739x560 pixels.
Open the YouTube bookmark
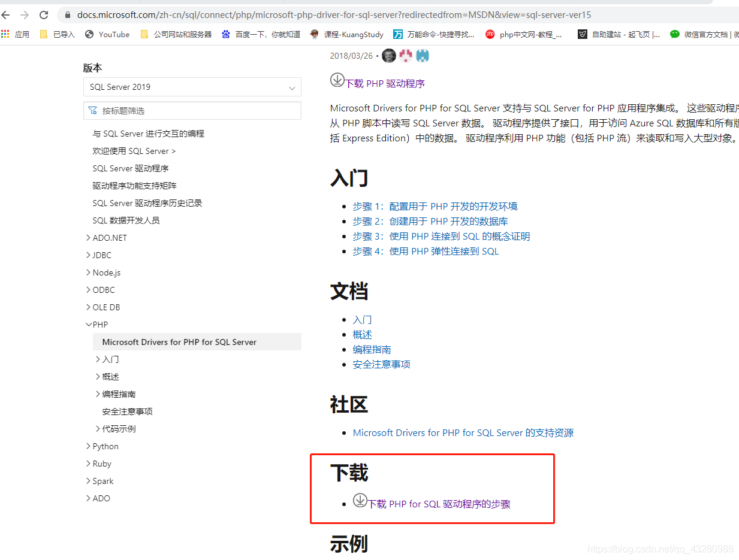[107, 34]
